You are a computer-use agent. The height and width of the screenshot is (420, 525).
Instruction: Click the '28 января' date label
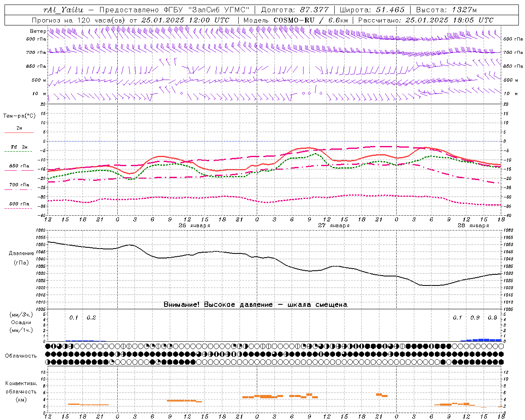click(x=473, y=226)
